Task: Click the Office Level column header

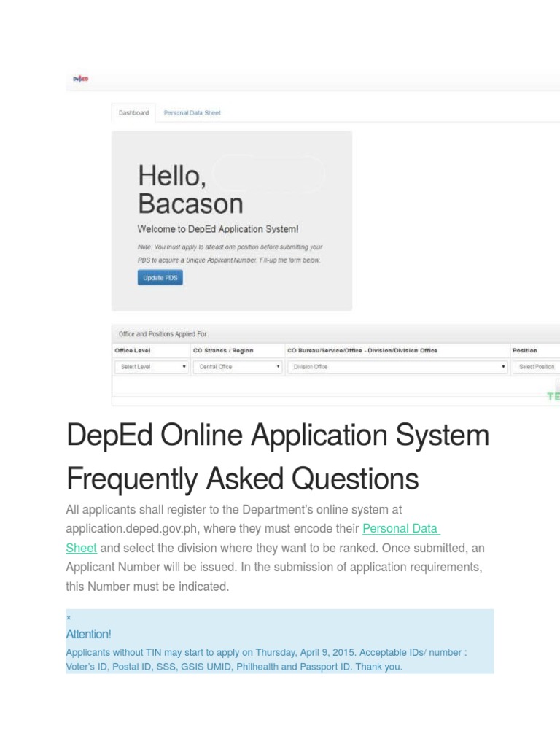Action: point(133,350)
